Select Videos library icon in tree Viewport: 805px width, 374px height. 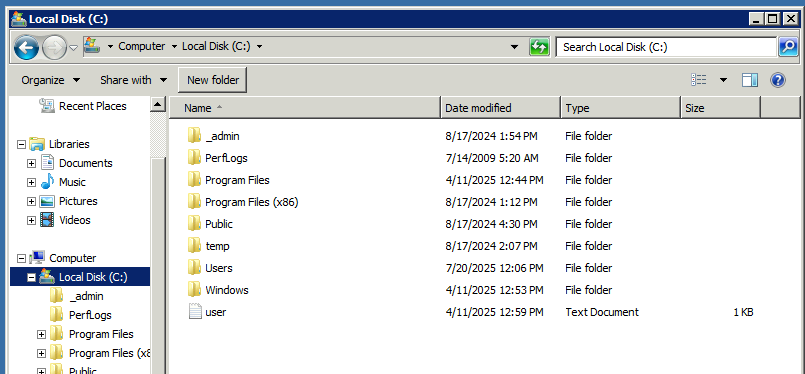[47, 220]
